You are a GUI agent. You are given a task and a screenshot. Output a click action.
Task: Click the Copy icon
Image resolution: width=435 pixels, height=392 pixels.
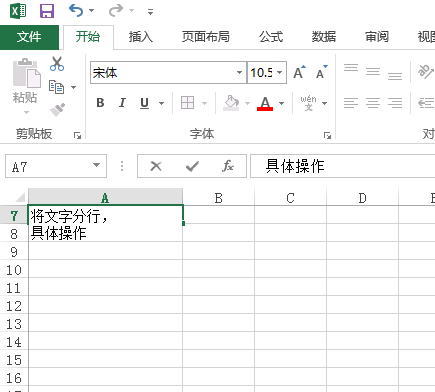point(56,87)
